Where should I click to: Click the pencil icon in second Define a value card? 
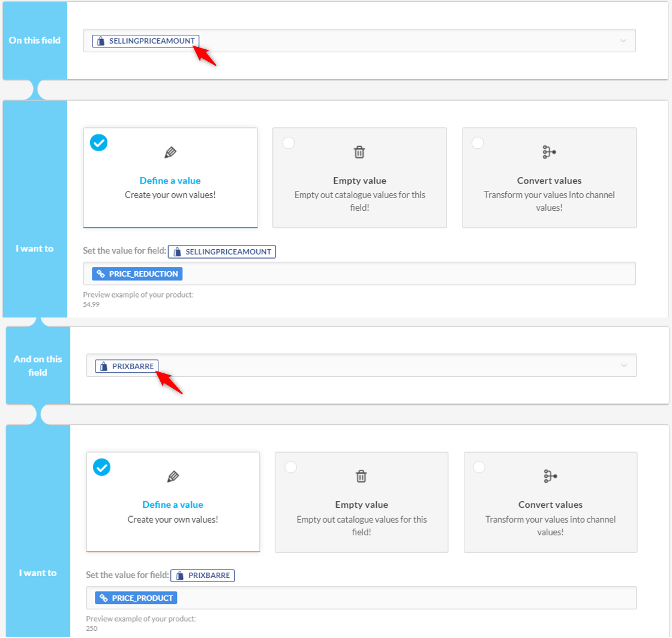173,477
